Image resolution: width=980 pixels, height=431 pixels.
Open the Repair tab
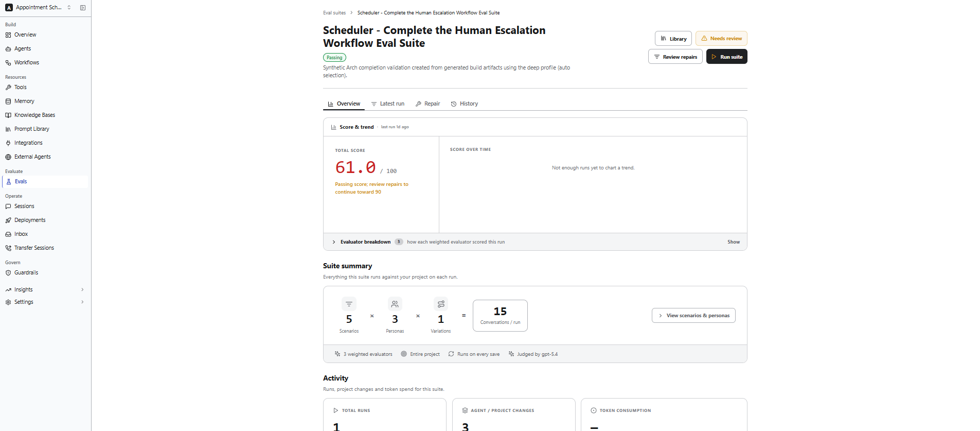coord(427,104)
